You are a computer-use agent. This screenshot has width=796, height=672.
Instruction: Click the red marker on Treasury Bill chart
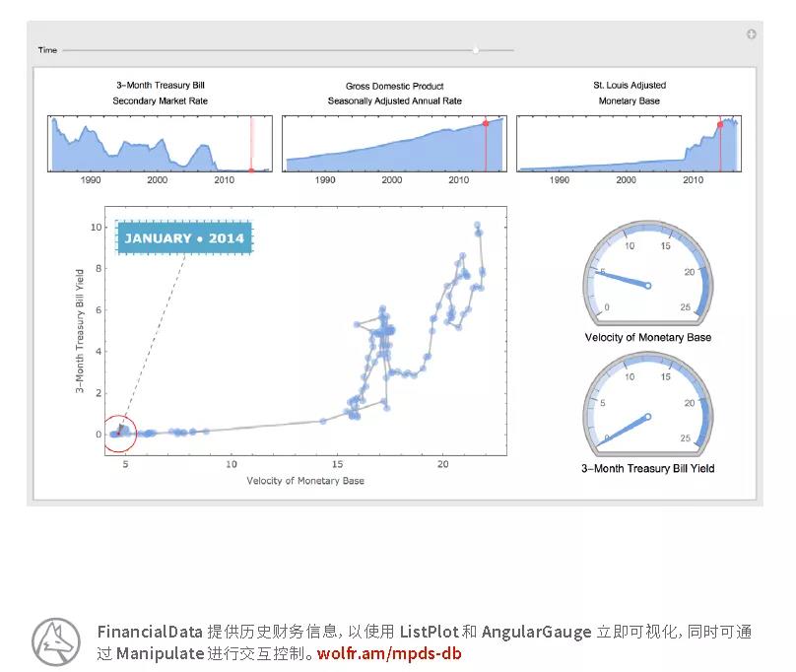pyautogui.click(x=251, y=170)
